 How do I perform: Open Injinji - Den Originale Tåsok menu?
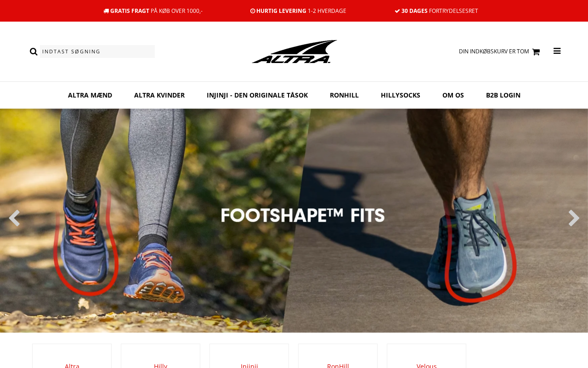coord(257,95)
